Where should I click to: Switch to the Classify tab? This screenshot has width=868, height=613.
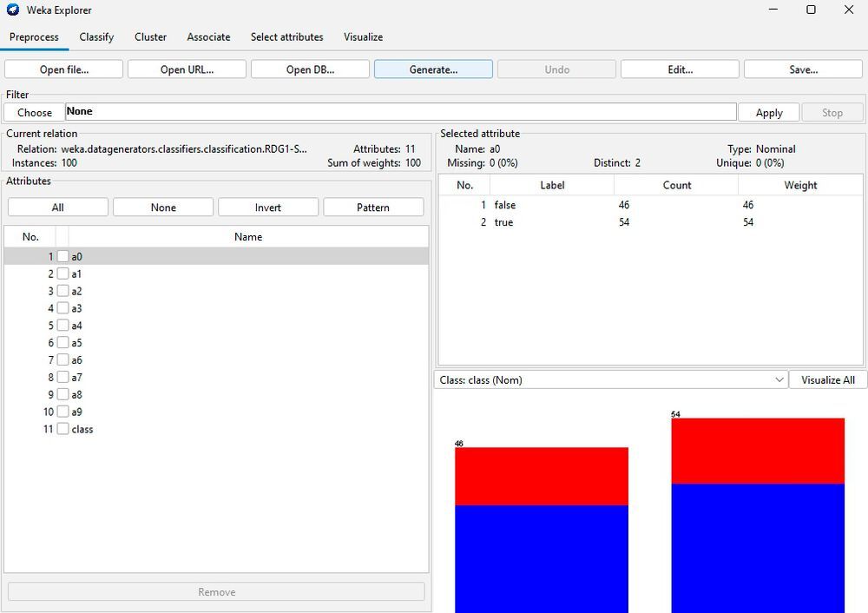click(96, 37)
